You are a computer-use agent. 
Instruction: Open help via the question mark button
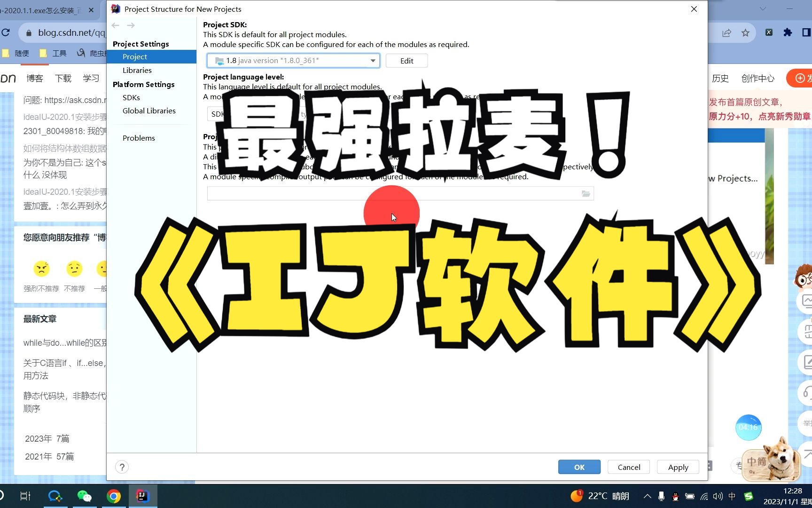click(122, 467)
